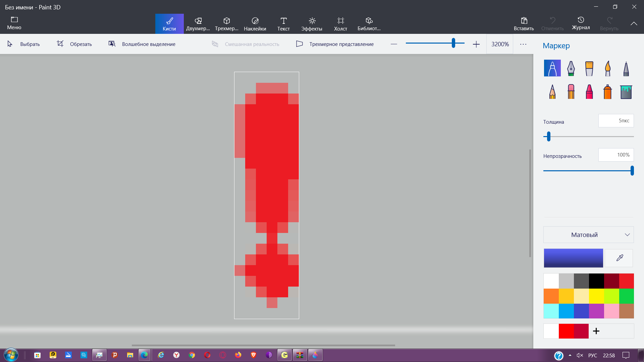The width and height of the screenshot is (644, 362).
Task: Select the Calligraphy pen tool
Action: [x=571, y=68]
